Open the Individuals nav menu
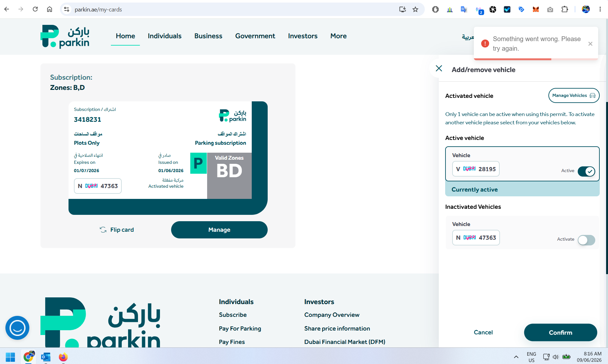Image resolution: width=608 pixels, height=364 pixels. pos(164,36)
